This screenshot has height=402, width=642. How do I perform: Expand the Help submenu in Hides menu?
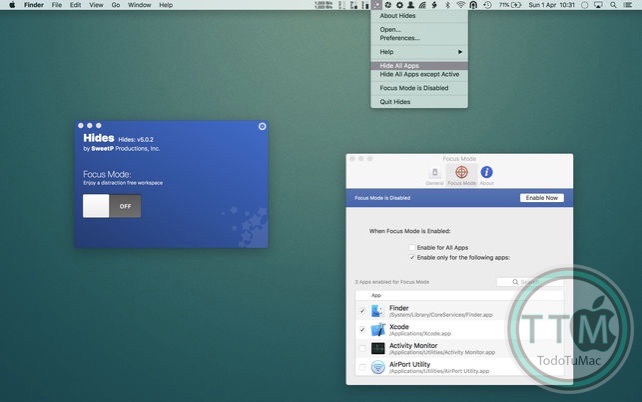pyautogui.click(x=419, y=52)
